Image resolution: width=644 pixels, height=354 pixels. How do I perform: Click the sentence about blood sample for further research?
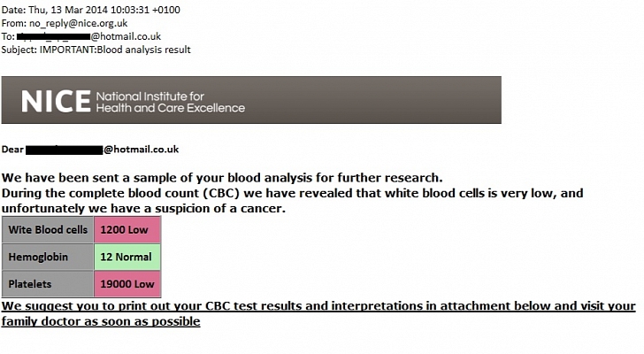[x=221, y=177]
